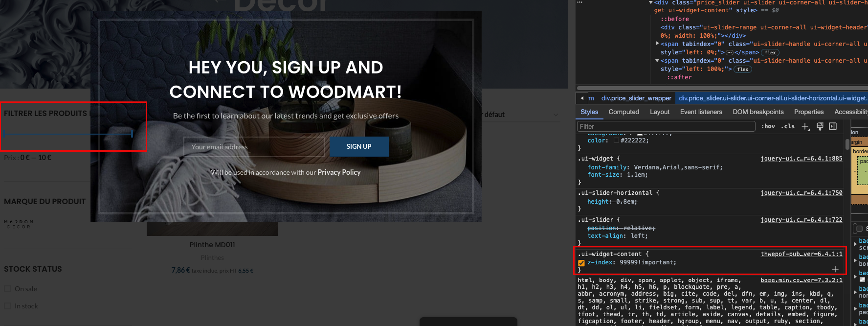Select div.price_slider_wrapper breadcrumb
The width and height of the screenshot is (868, 326).
[x=636, y=98]
